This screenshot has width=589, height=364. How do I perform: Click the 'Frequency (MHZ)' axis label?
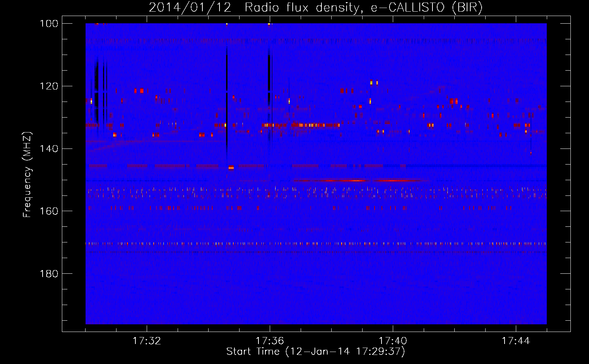click(x=28, y=174)
